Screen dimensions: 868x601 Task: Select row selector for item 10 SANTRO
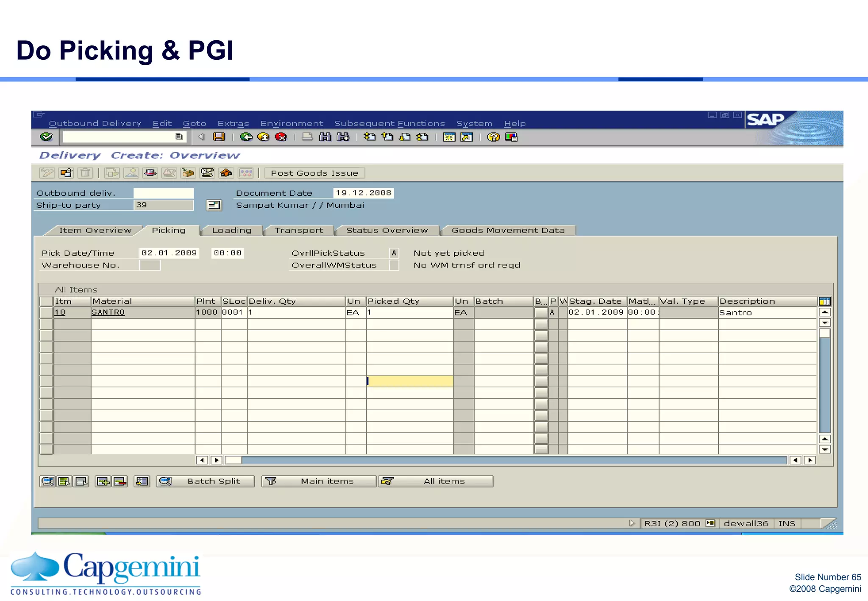click(46, 312)
